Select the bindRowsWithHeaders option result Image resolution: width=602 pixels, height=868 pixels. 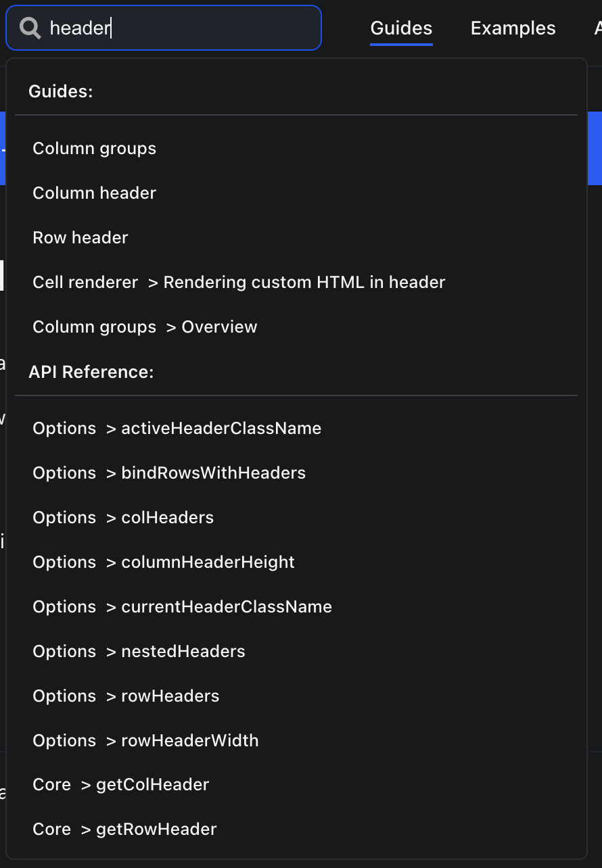tap(168, 473)
